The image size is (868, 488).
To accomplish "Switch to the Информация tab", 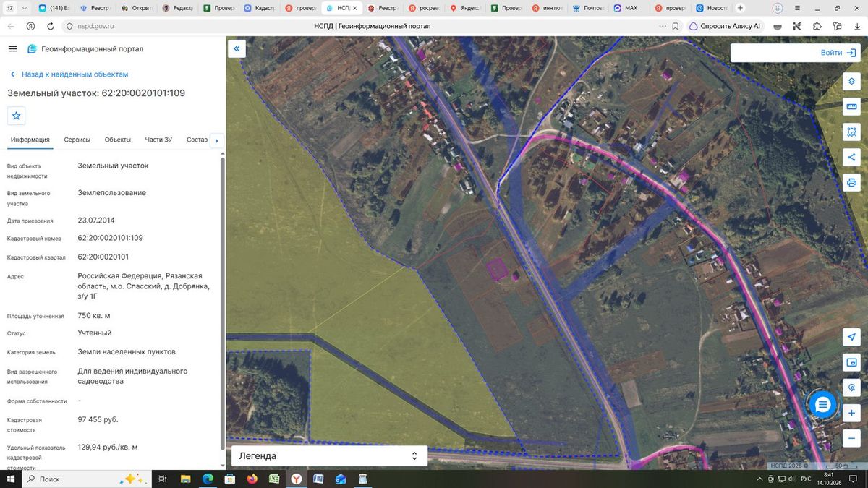I will pos(30,140).
